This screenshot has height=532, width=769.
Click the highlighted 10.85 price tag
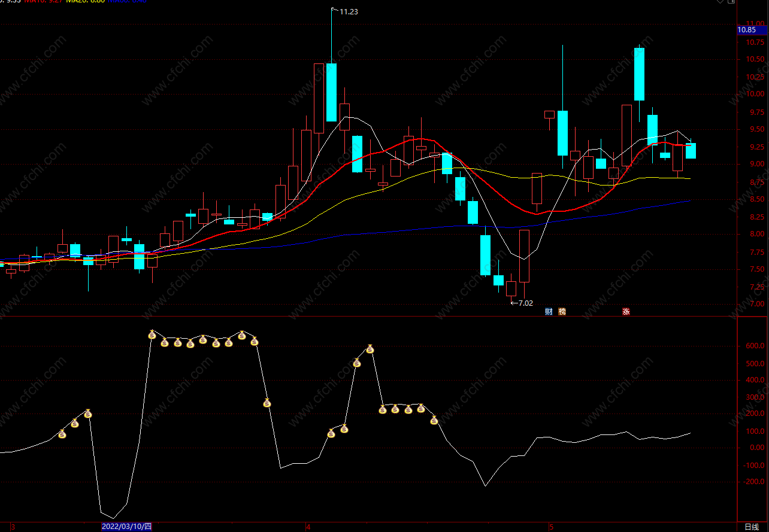click(x=746, y=30)
